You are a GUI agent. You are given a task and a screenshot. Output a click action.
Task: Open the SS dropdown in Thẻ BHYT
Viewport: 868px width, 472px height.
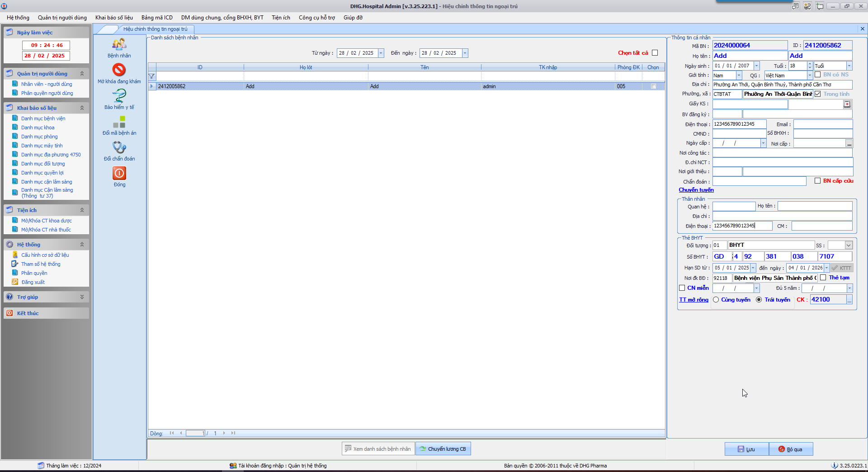(849, 245)
